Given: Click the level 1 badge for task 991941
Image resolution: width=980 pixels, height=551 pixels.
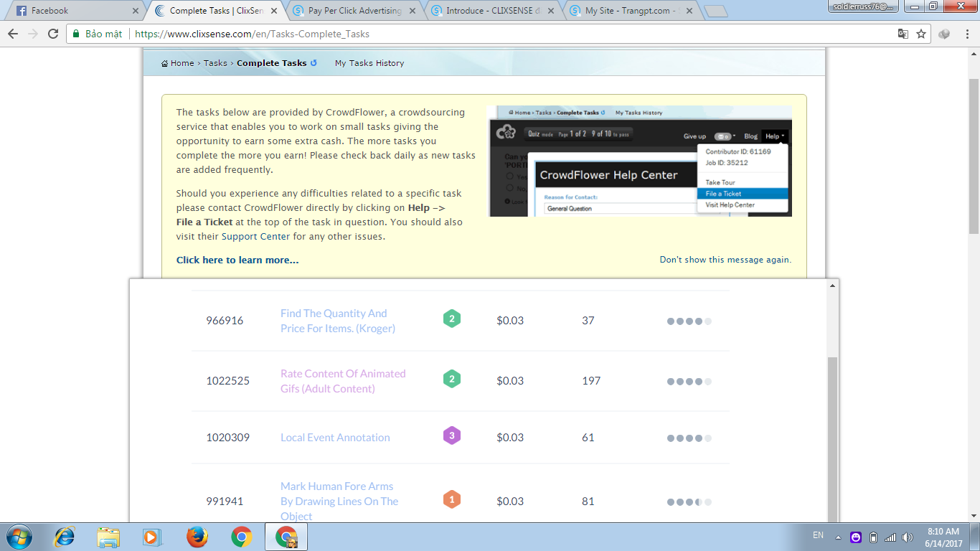Looking at the screenshot, I should pyautogui.click(x=451, y=499).
